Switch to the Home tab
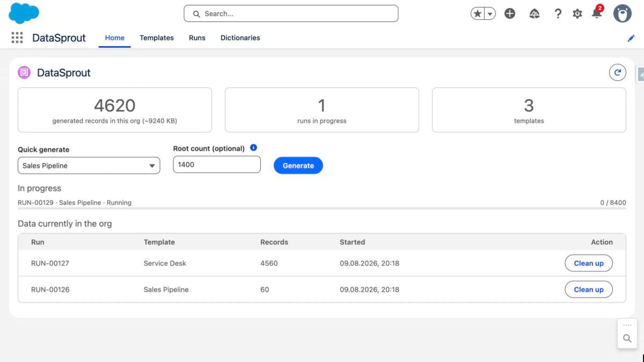644x362 pixels. point(115,38)
